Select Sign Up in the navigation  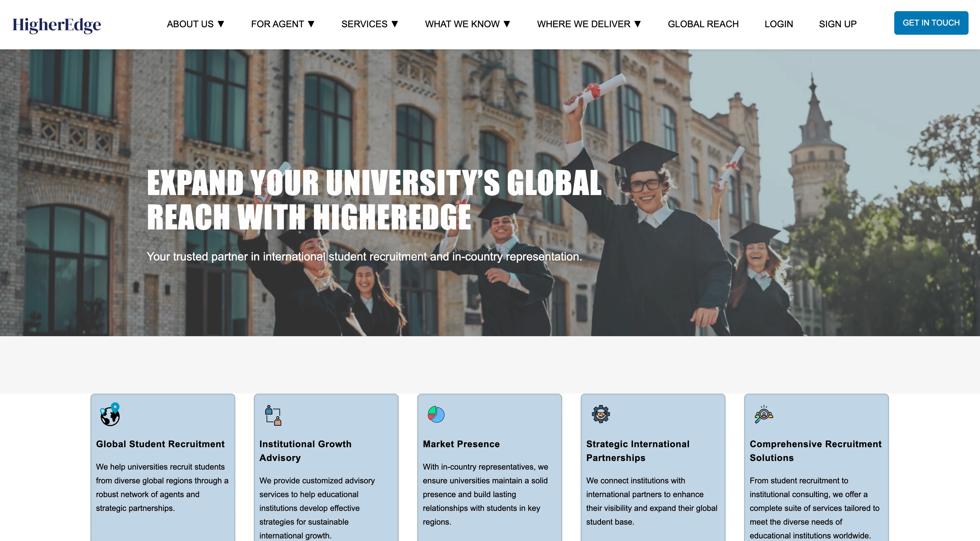pos(837,24)
